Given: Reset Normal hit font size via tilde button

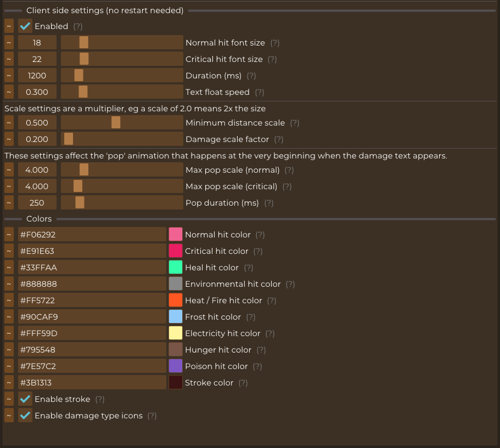Looking at the screenshot, I should 9,43.
